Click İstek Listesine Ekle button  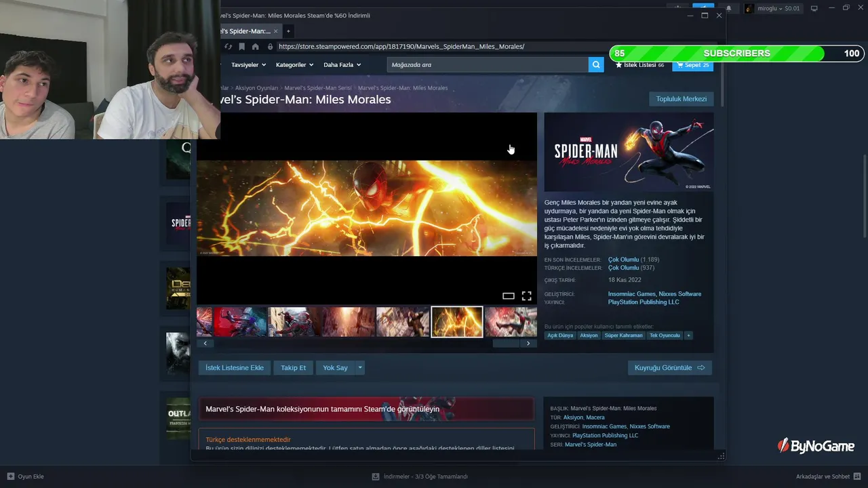[x=235, y=367]
